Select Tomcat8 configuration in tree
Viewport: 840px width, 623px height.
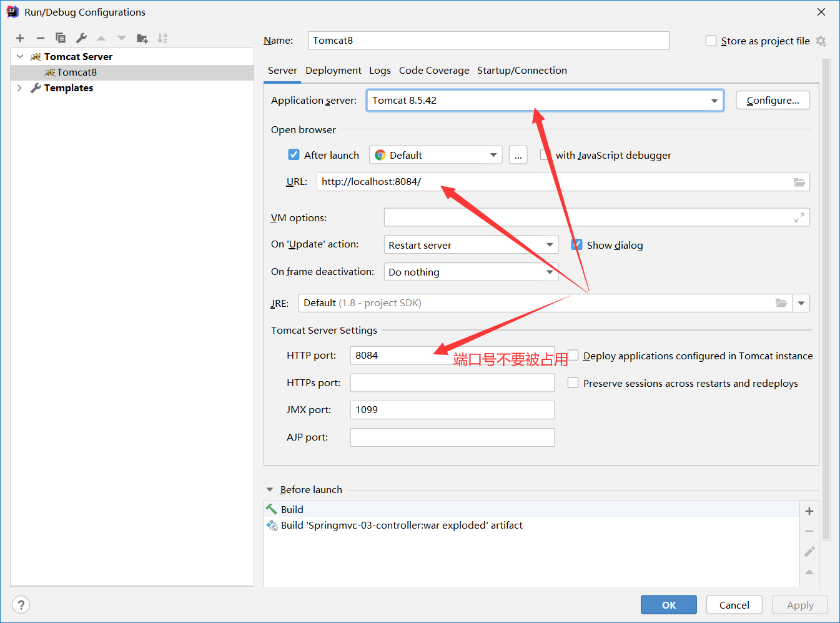[132, 72]
